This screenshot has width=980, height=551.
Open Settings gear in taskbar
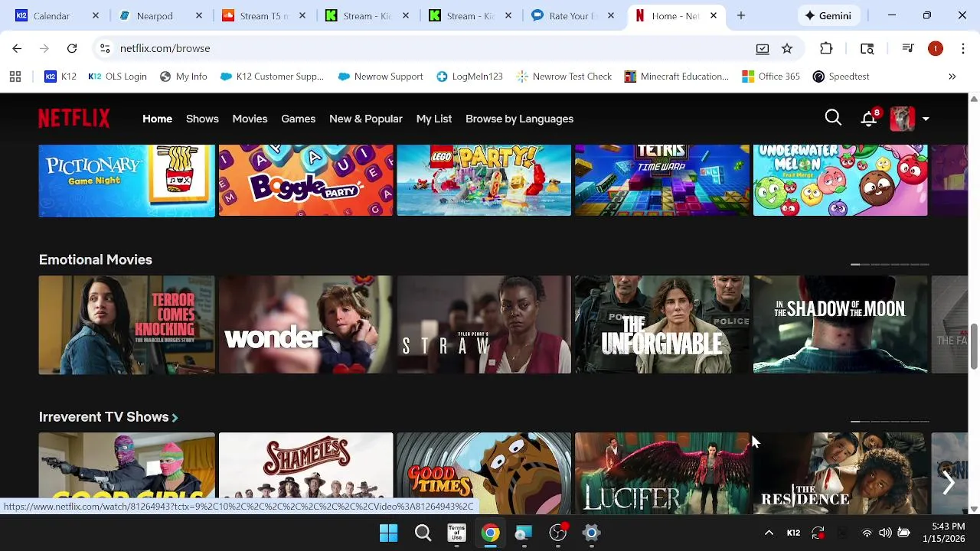pyautogui.click(x=591, y=533)
